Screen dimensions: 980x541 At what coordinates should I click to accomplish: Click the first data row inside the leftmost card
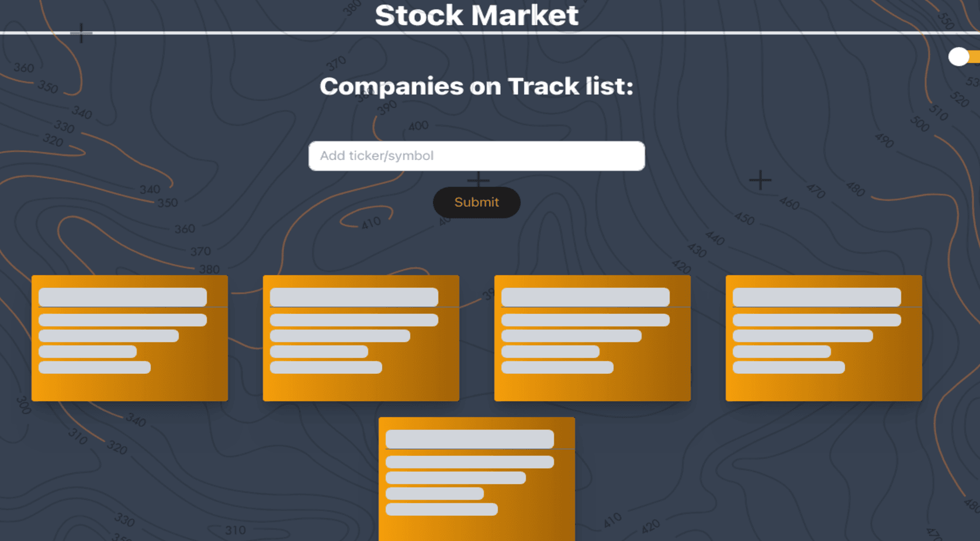(x=122, y=320)
